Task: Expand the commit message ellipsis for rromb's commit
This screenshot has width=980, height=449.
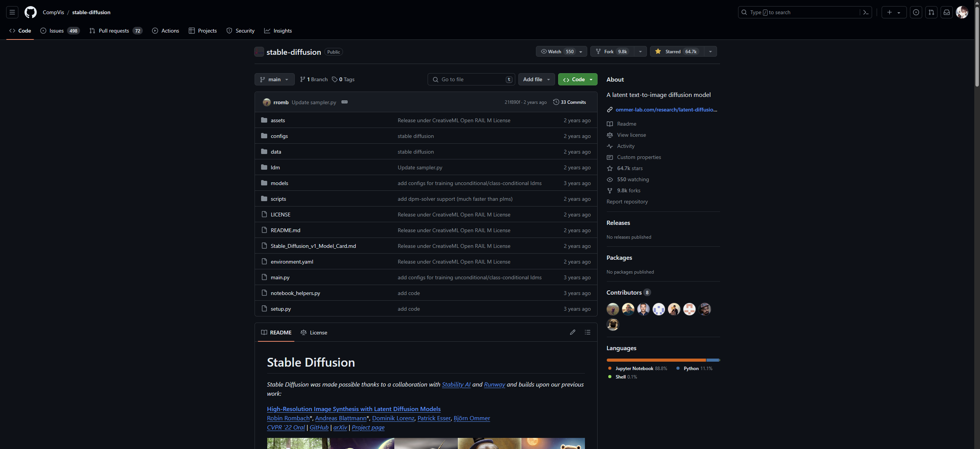Action: pos(344,102)
